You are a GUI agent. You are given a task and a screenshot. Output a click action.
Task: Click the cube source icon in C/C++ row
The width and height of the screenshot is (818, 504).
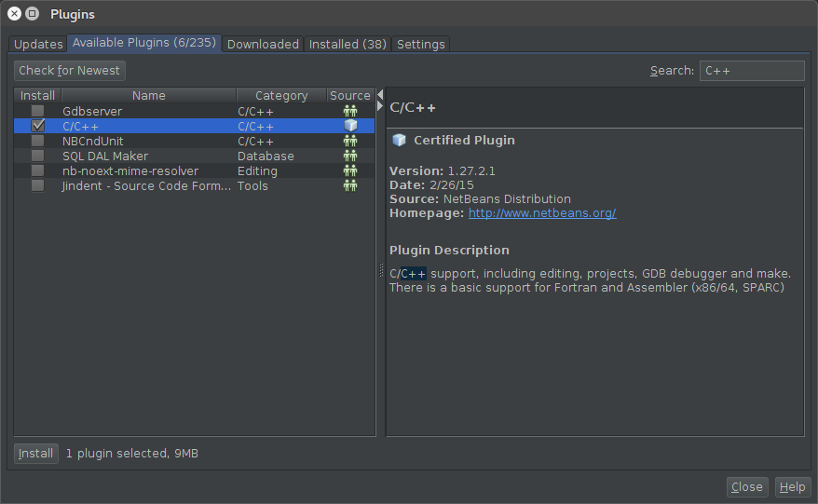tap(350, 126)
